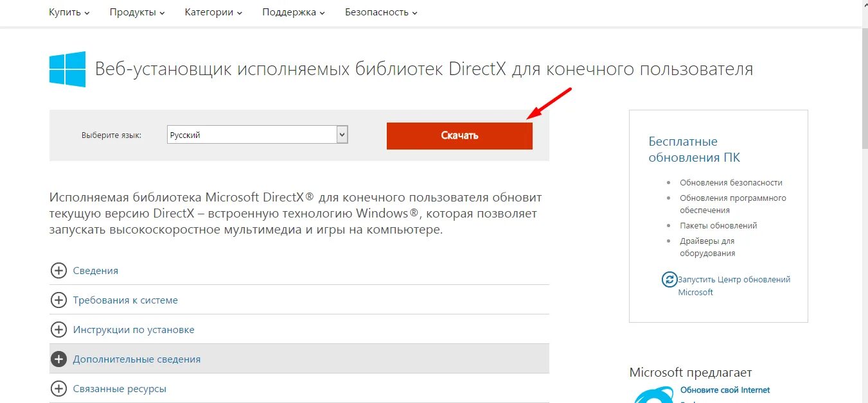Click the Обновления программного обеспечения list item
Viewport: 868px width, 403px height.
(733, 204)
